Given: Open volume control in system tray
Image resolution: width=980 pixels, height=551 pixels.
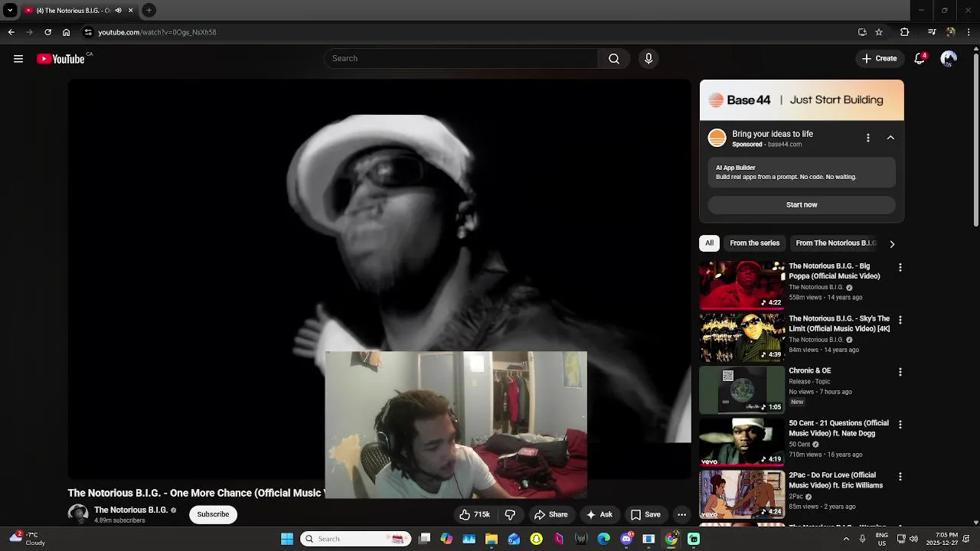Looking at the screenshot, I should tap(913, 539).
